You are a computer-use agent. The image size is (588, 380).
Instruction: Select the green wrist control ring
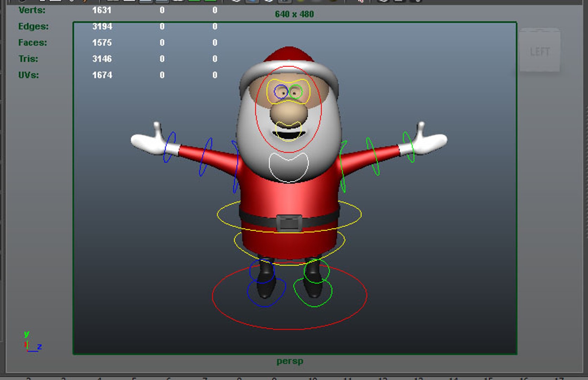click(409, 147)
